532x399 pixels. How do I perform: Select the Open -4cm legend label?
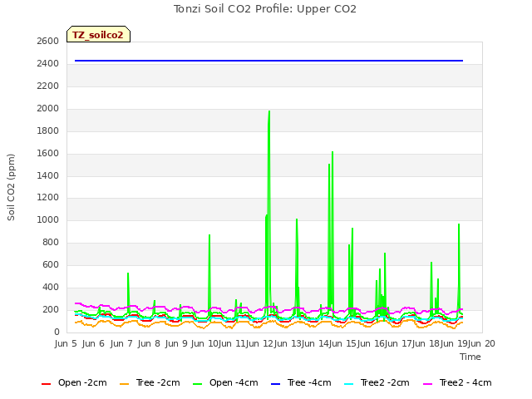pos(234,382)
